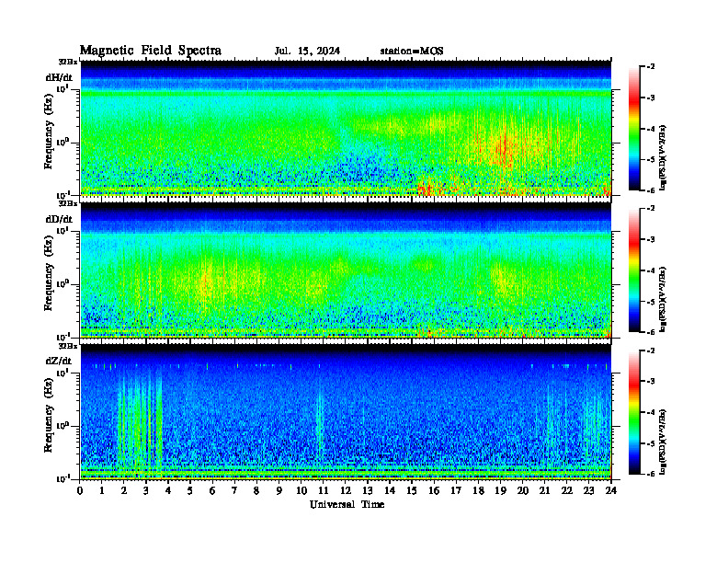Viewport: 728px width, 563px height.
Task: Click the hour 15 tick label
Action: click(412, 490)
